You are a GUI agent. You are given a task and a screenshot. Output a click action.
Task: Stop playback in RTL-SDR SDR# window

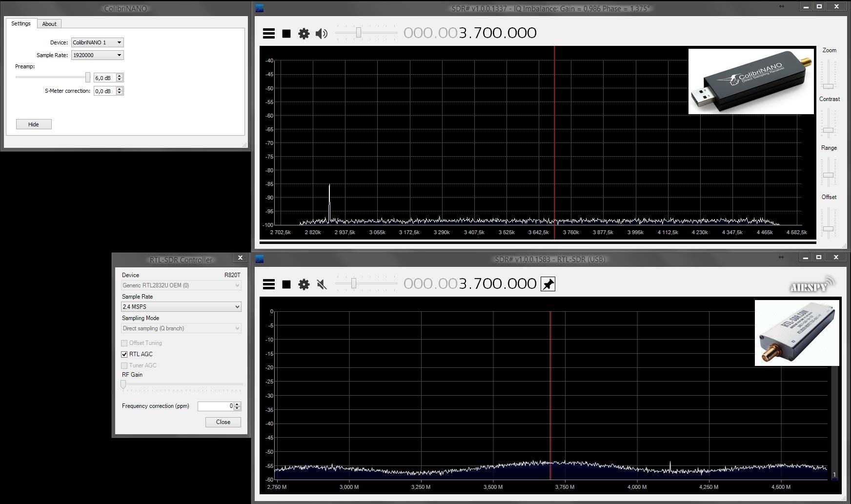(286, 284)
